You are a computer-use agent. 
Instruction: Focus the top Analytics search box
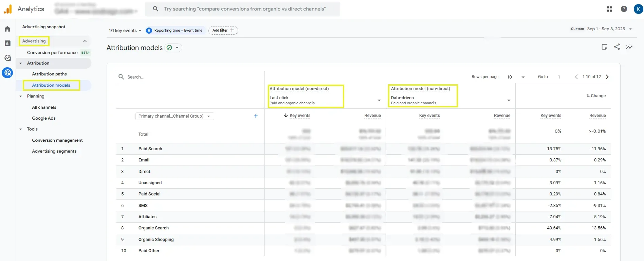pos(242,9)
